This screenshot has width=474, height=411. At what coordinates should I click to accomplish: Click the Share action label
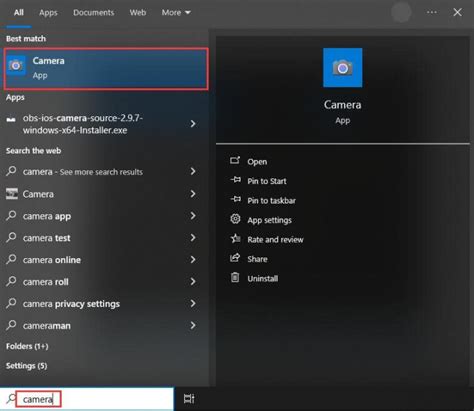click(x=257, y=259)
